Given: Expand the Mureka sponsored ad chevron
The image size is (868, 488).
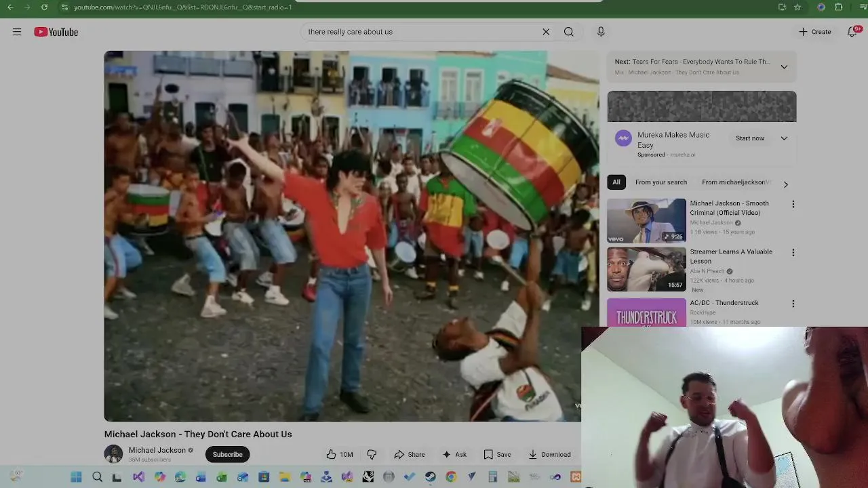Looking at the screenshot, I should [x=784, y=138].
